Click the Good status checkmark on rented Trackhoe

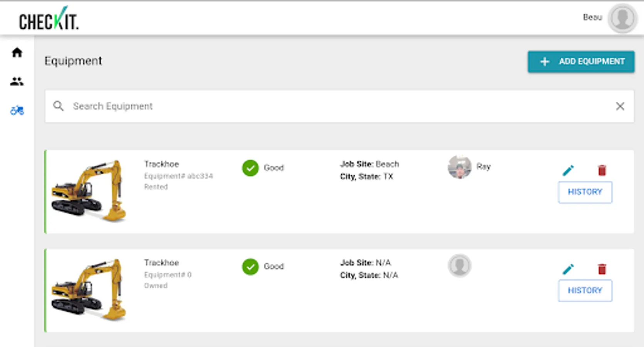(x=250, y=168)
